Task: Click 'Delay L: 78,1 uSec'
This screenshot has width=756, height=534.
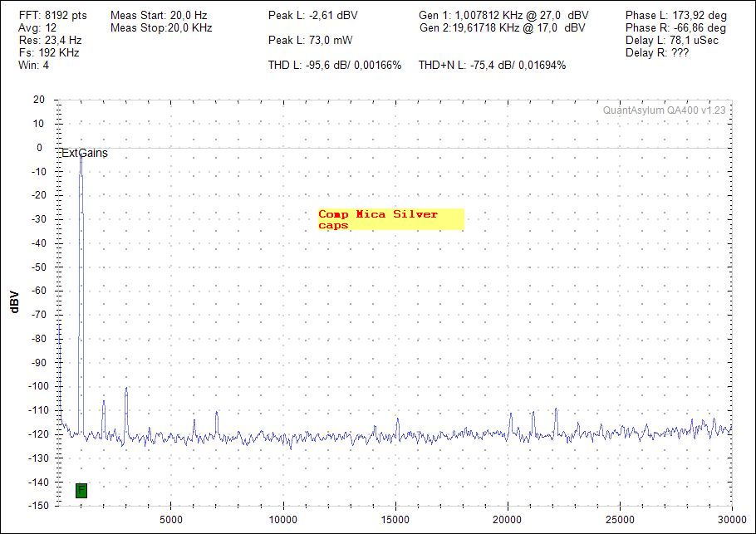Action: coord(671,41)
